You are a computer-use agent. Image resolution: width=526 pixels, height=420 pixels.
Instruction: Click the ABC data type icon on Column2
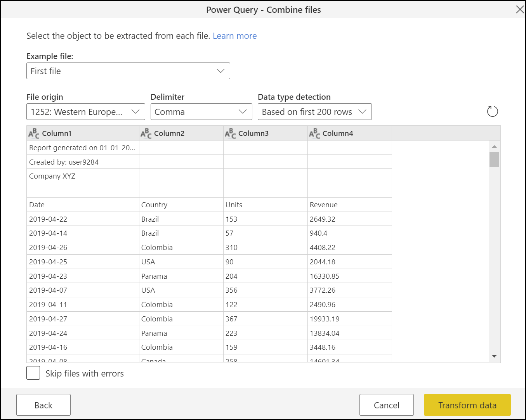click(x=145, y=133)
